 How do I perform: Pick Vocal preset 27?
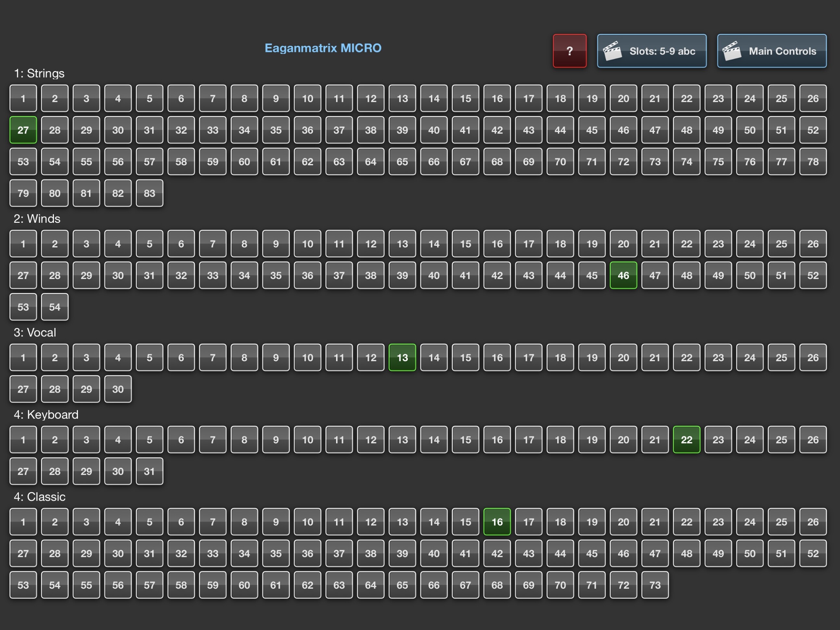[23, 389]
